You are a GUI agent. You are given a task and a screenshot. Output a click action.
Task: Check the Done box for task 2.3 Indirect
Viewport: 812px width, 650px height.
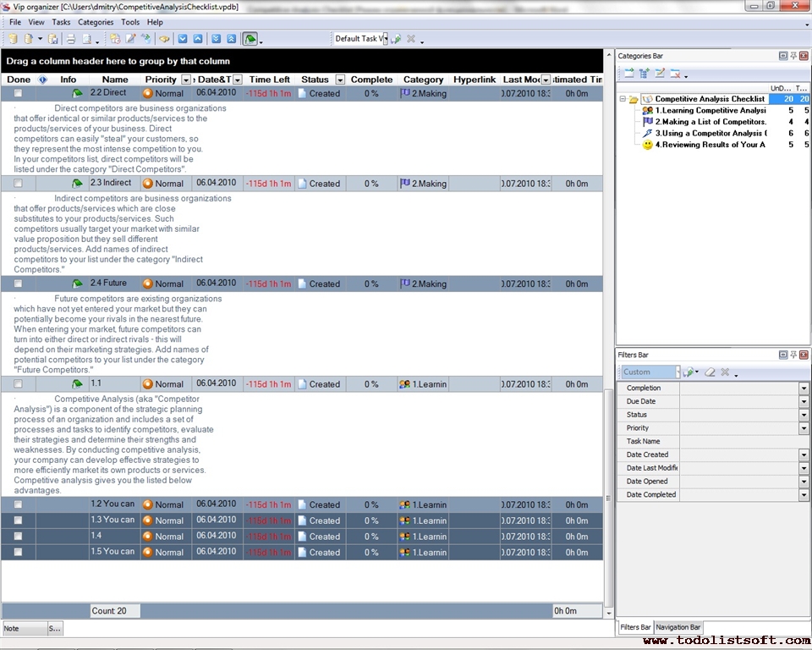click(x=18, y=184)
